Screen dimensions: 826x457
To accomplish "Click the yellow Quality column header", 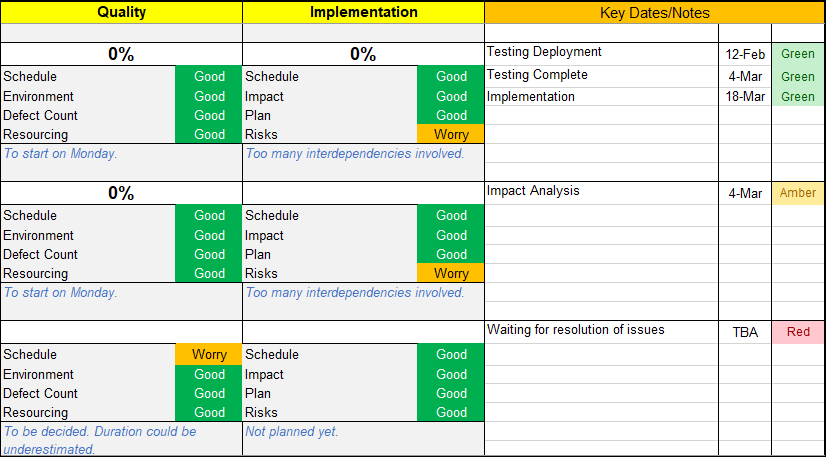I will 121,12.
